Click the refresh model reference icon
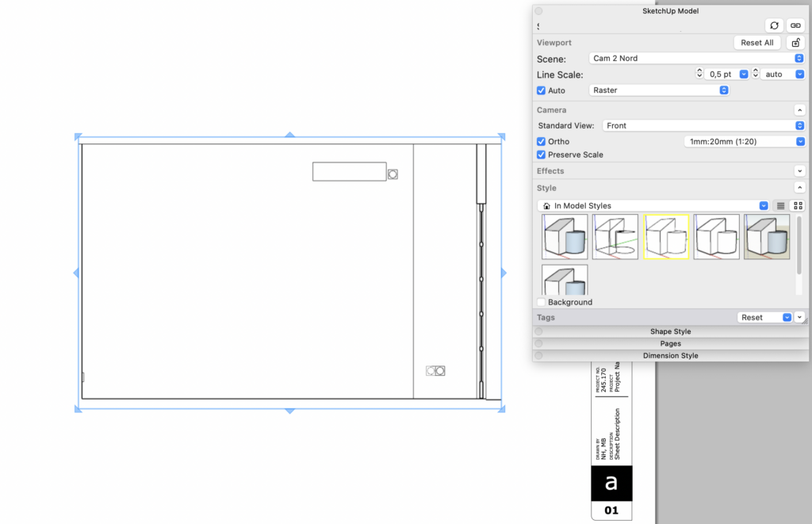Viewport: 812px width, 524px height. 774,25
